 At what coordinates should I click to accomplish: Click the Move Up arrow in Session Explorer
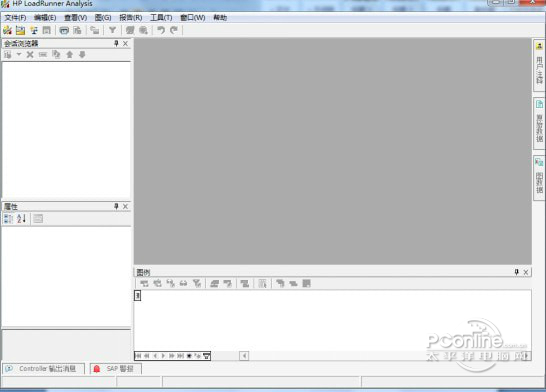tap(69, 55)
